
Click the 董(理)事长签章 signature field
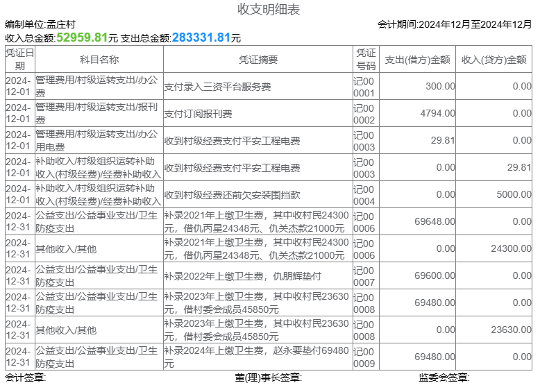(268, 377)
